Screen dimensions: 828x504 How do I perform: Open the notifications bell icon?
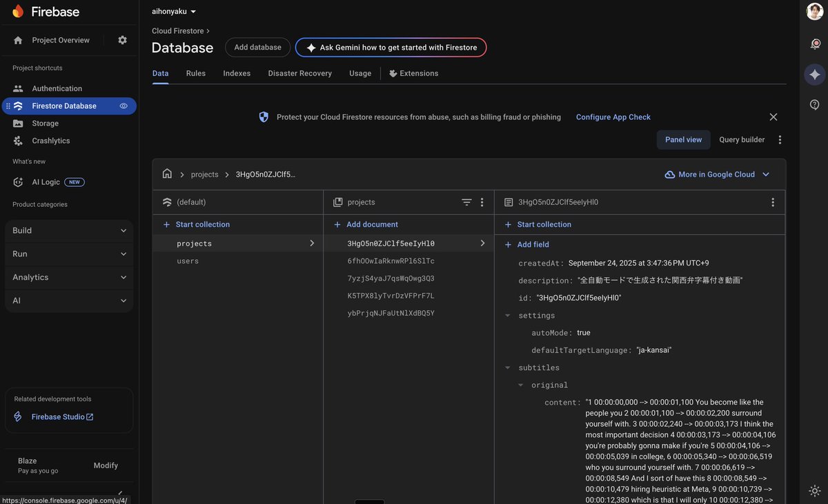(x=815, y=44)
